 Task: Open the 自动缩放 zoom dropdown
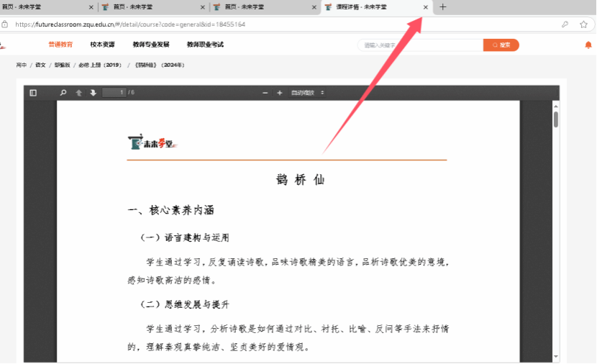coord(308,93)
